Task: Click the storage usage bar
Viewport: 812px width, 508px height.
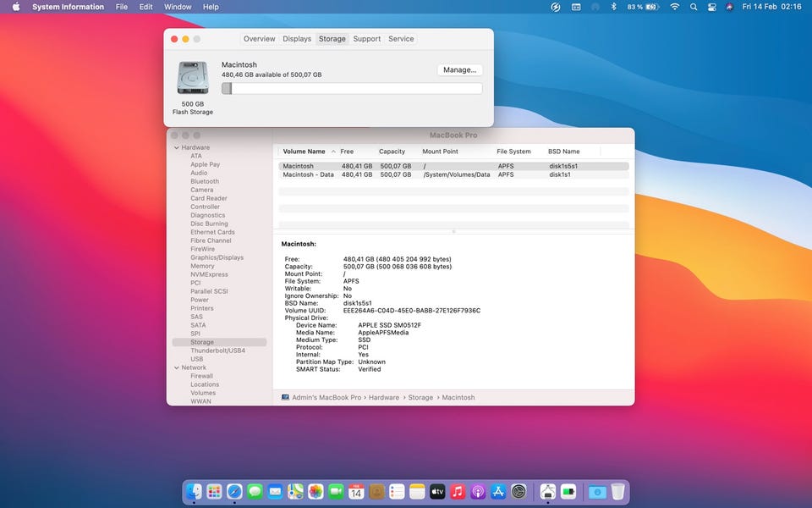Action: point(352,89)
